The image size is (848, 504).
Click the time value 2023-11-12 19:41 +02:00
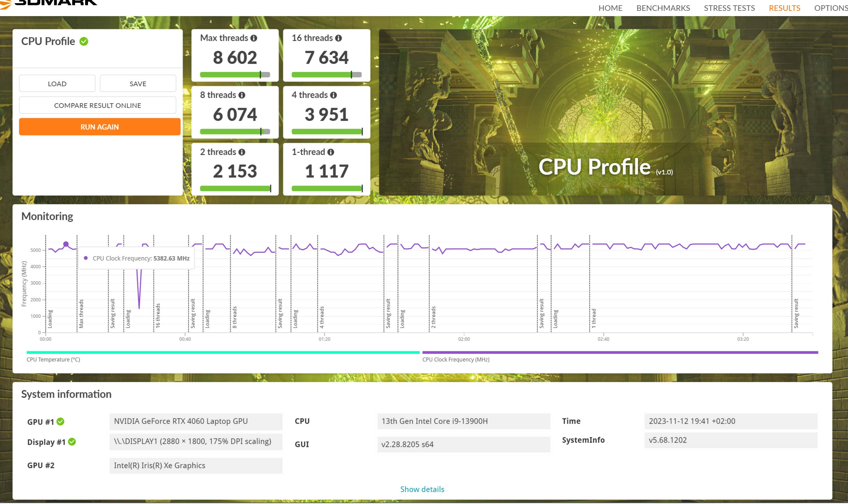point(731,421)
